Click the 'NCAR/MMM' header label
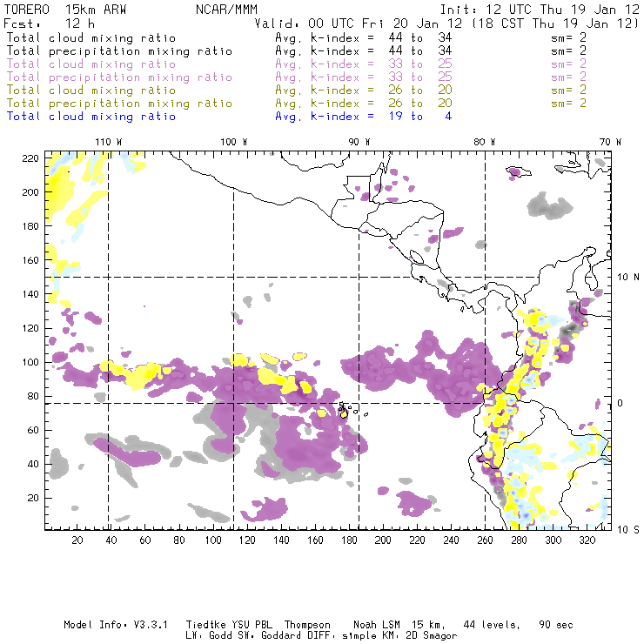The height and width of the screenshot is (644, 644). (227, 10)
